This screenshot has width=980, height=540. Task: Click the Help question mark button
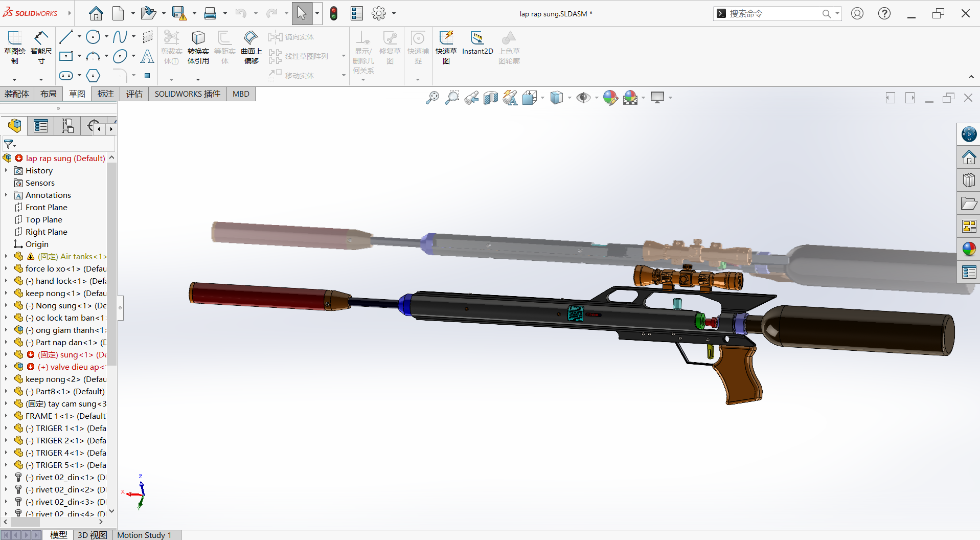(x=884, y=13)
